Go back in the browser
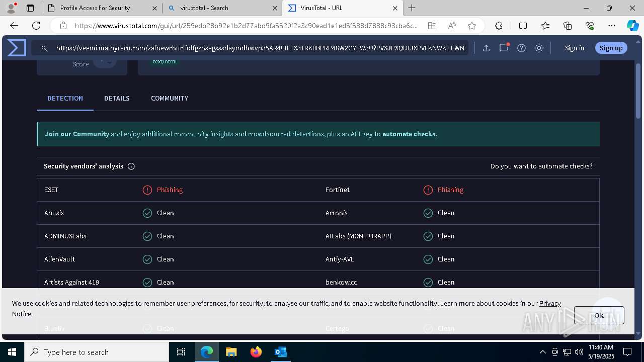Screen dimensions: 644x362 tap(14, 26)
